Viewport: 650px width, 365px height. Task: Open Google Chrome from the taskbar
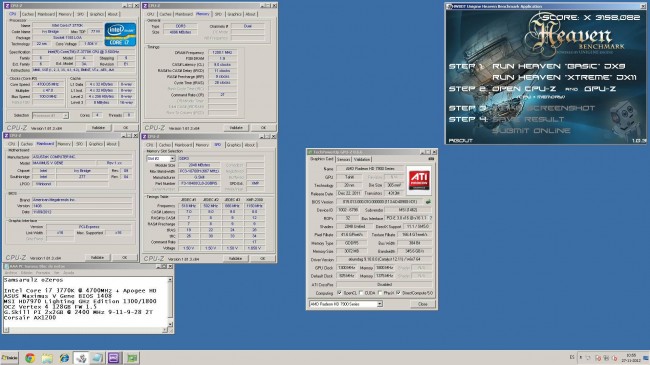30,358
